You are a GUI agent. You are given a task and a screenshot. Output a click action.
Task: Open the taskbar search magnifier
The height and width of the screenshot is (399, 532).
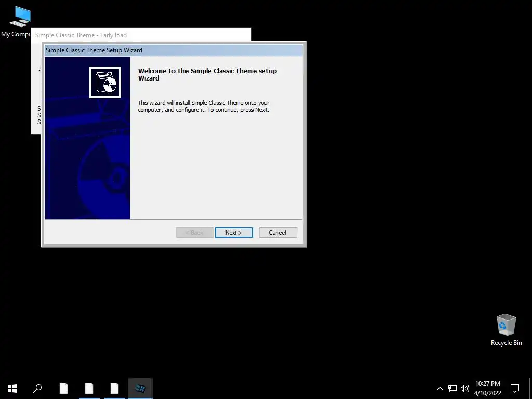(x=37, y=389)
